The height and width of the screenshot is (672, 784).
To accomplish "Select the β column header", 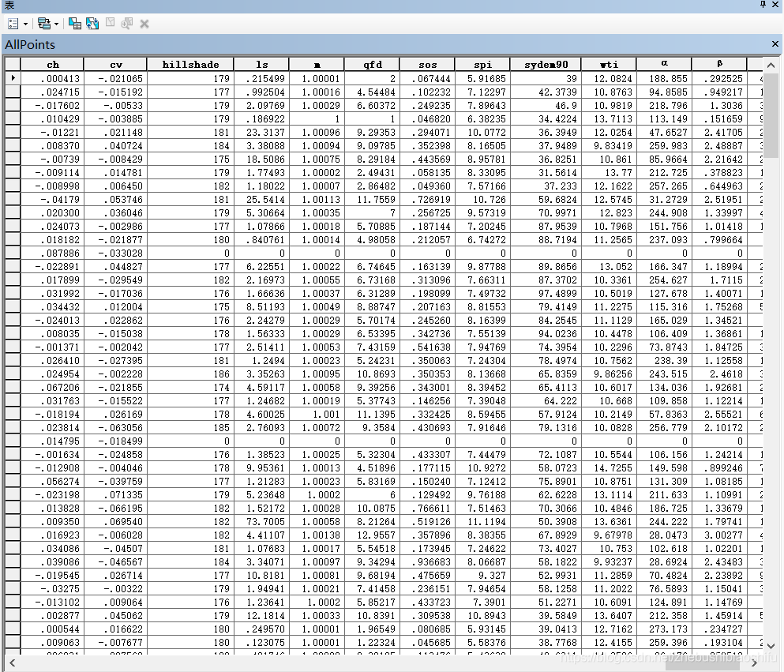I will 719,65.
